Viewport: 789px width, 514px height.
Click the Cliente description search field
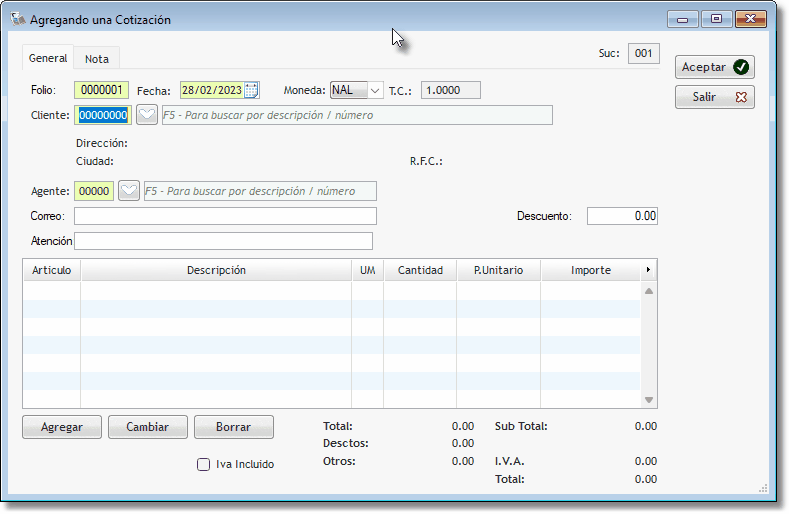357,115
